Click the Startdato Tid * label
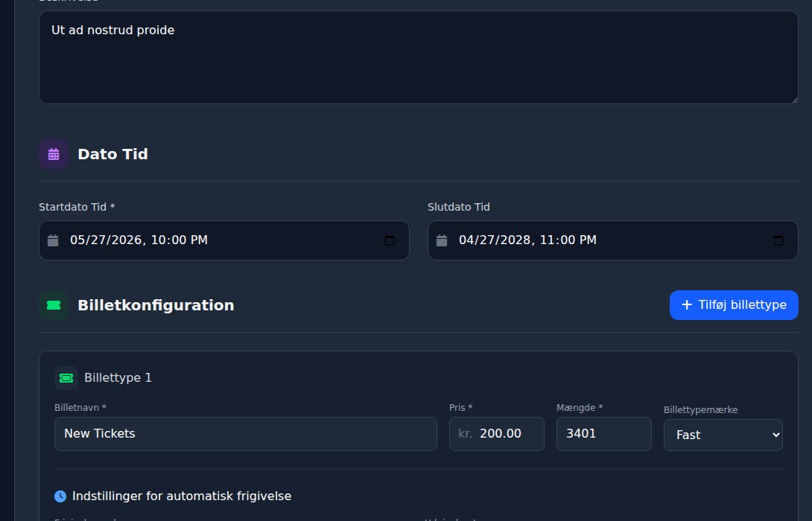 click(77, 207)
